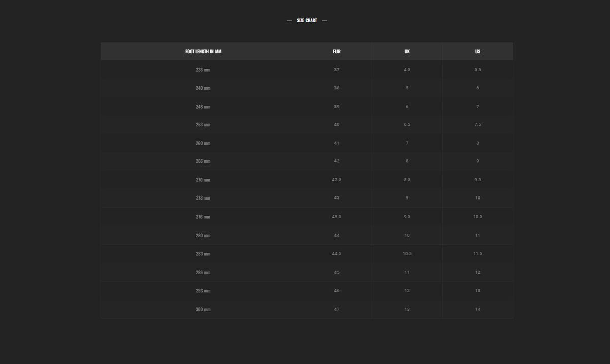The image size is (610, 364).
Task: Click the 293 mm foot length cell
Action: (203, 291)
